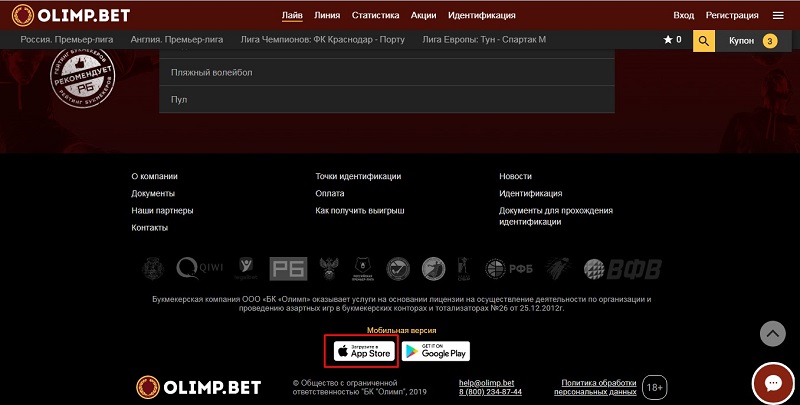The width and height of the screenshot is (800, 405).
Task: Switch to the Лайв tab
Action: [x=292, y=15]
